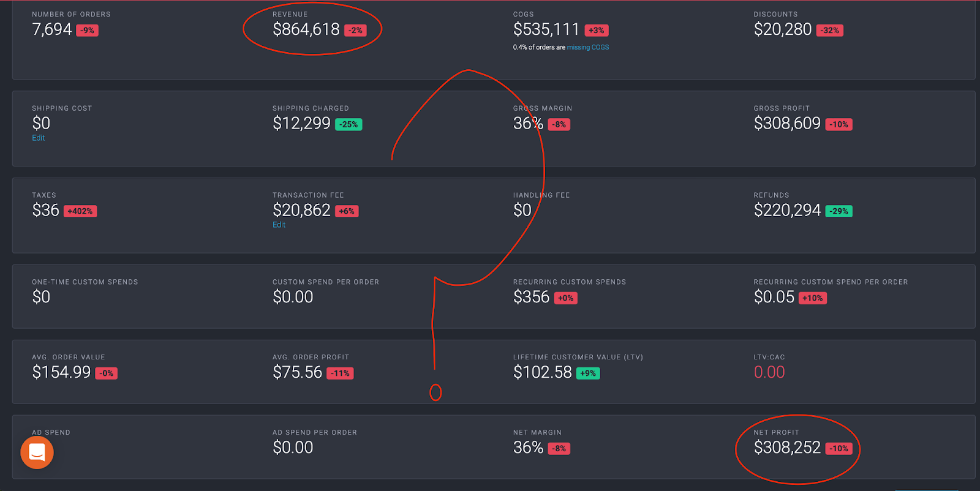Screen dimensions: 980x491
Task: Click the red LTV:CAC 0.00 value
Action: tap(769, 372)
